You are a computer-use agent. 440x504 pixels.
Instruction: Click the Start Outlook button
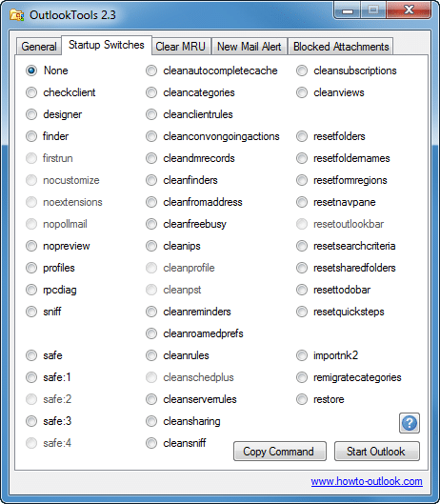pos(376,452)
